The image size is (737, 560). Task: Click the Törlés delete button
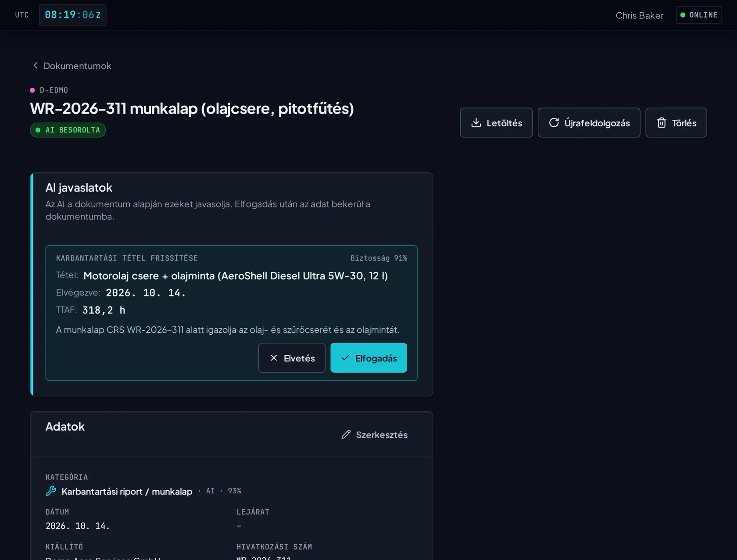(676, 123)
